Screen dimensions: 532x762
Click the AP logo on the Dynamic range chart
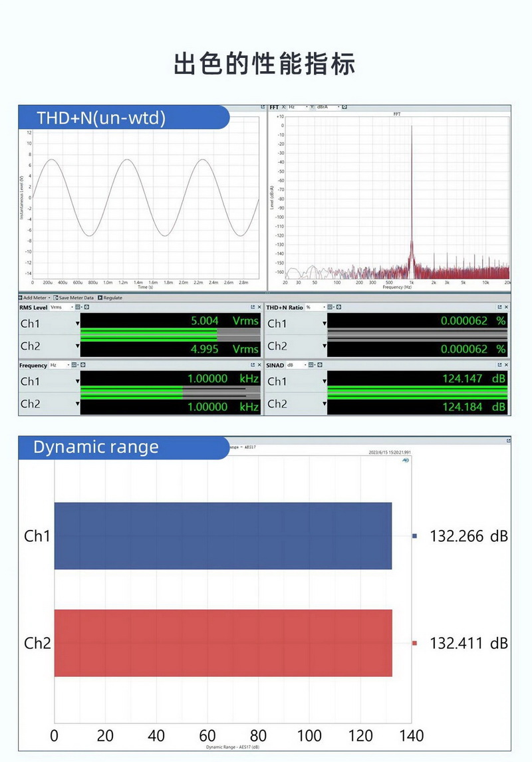coord(406,460)
